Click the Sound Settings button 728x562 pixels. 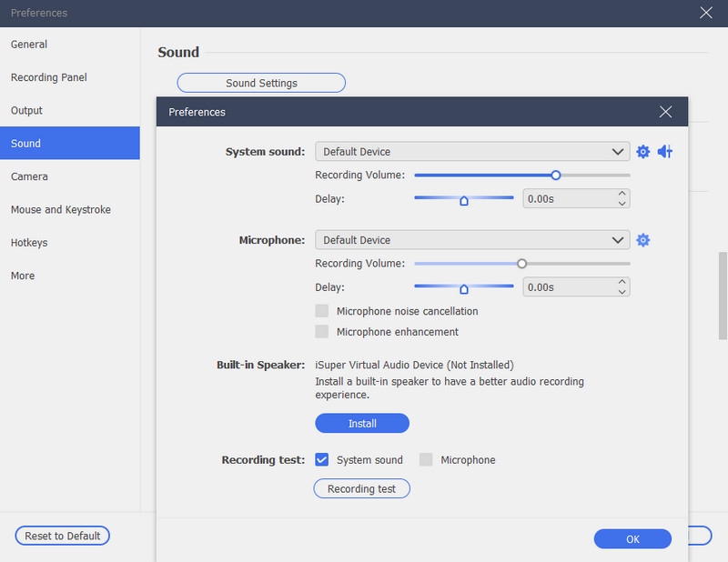point(261,82)
